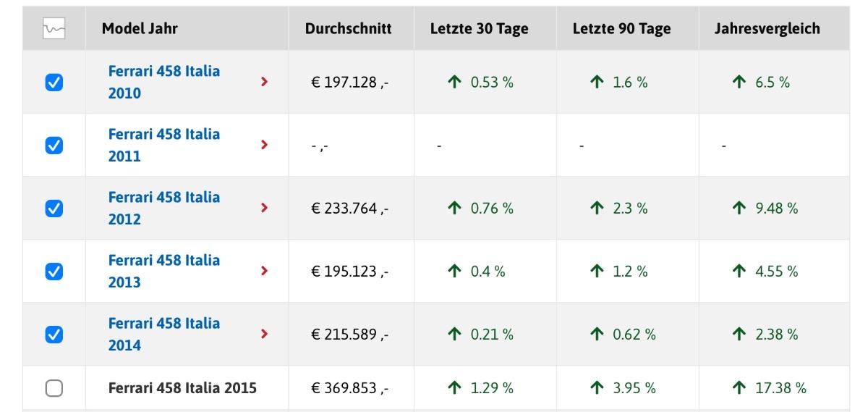Open the Ferrari 458 Italia 2011 link
The width and height of the screenshot is (868, 412).
coord(164,146)
